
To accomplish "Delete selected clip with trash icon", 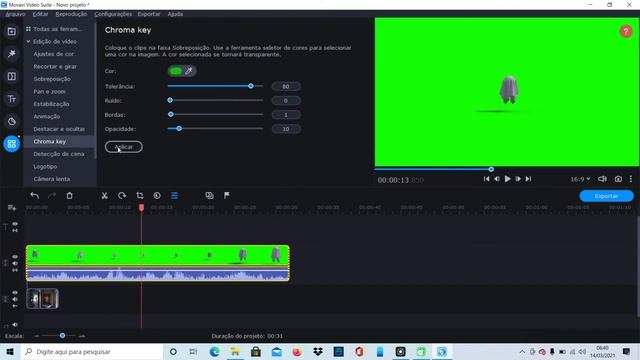I will pos(69,196).
